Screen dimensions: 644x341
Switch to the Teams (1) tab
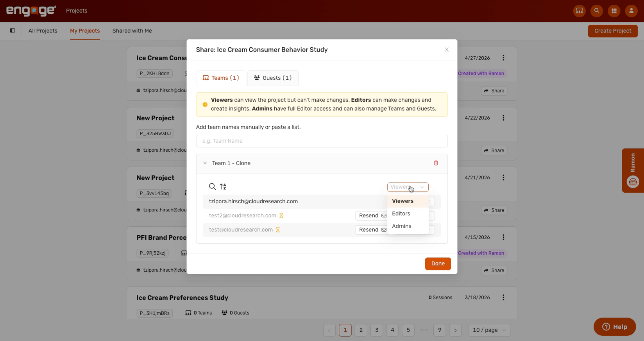click(221, 78)
